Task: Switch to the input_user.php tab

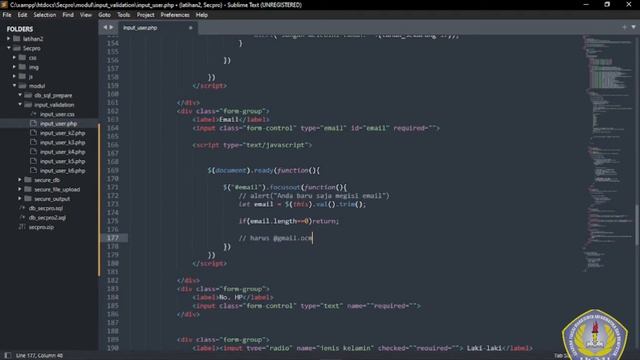Action: (x=140, y=28)
